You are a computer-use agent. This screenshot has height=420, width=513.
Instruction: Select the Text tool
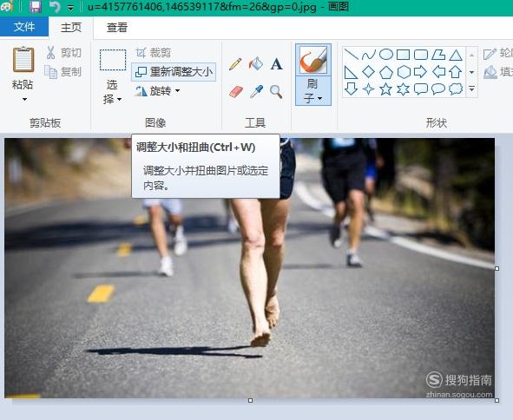click(x=276, y=64)
